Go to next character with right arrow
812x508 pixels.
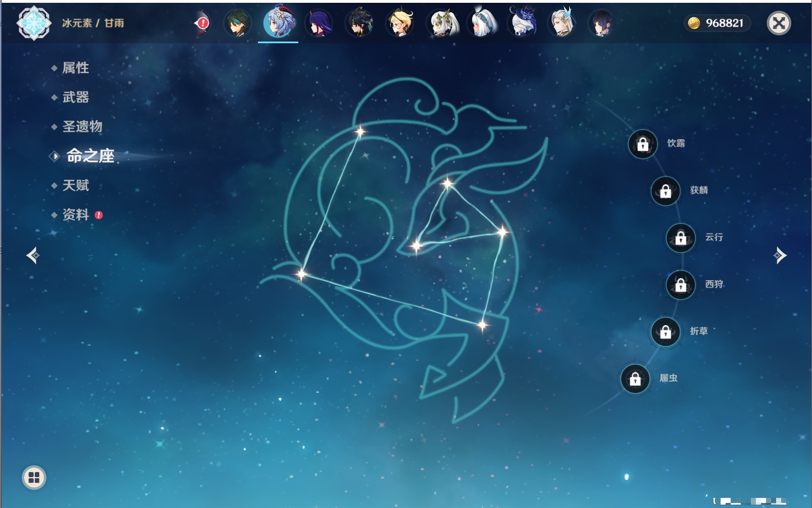780,255
